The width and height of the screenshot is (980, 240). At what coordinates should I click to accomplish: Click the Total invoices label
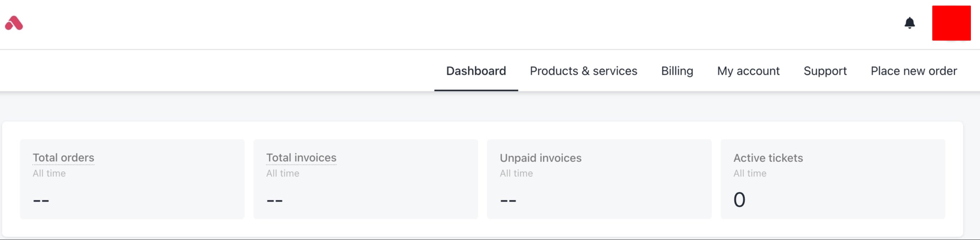301,157
